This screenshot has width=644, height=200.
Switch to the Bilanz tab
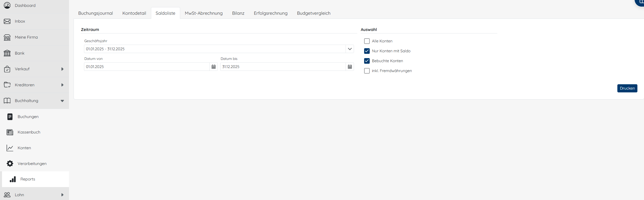238,13
